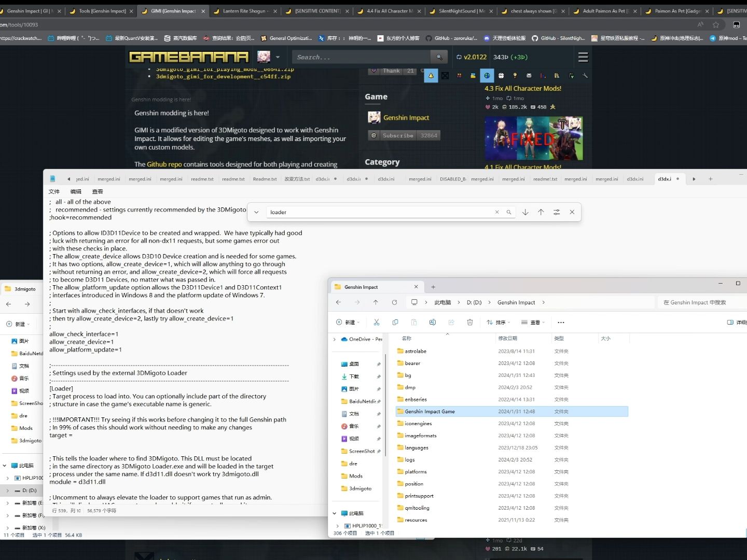Switch to the Readme.txt Notepad tab
The height and width of the screenshot is (560, 747).
click(265, 179)
